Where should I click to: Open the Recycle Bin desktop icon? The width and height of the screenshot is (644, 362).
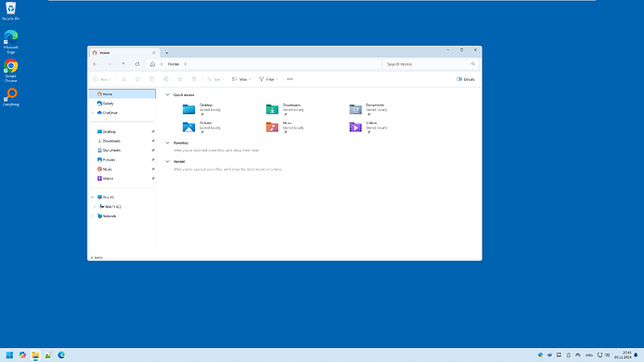coord(10,11)
